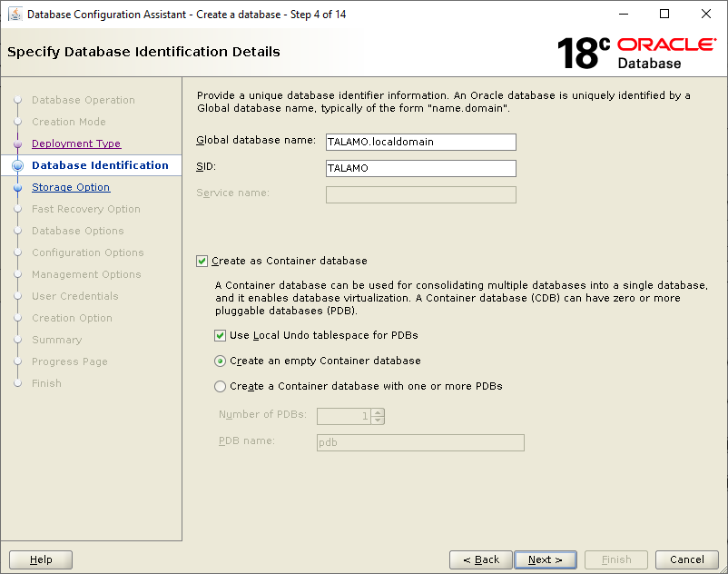Image resolution: width=728 pixels, height=574 pixels.
Task: Decrease Number of PDBs with down arrow
Action: (x=378, y=420)
